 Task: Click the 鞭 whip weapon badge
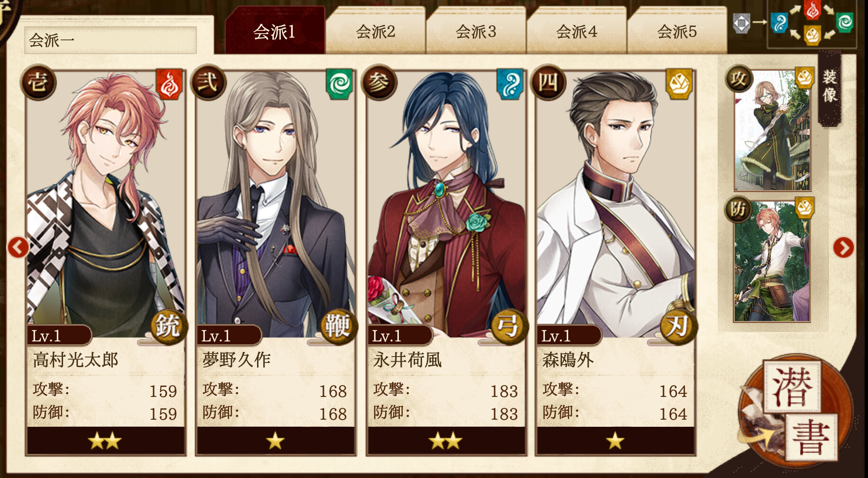point(338,326)
